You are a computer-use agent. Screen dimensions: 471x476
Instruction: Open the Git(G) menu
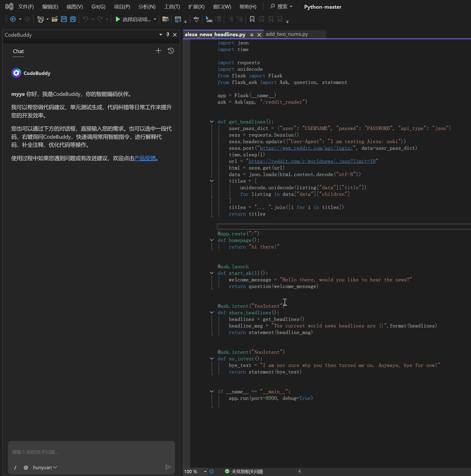pos(98,7)
